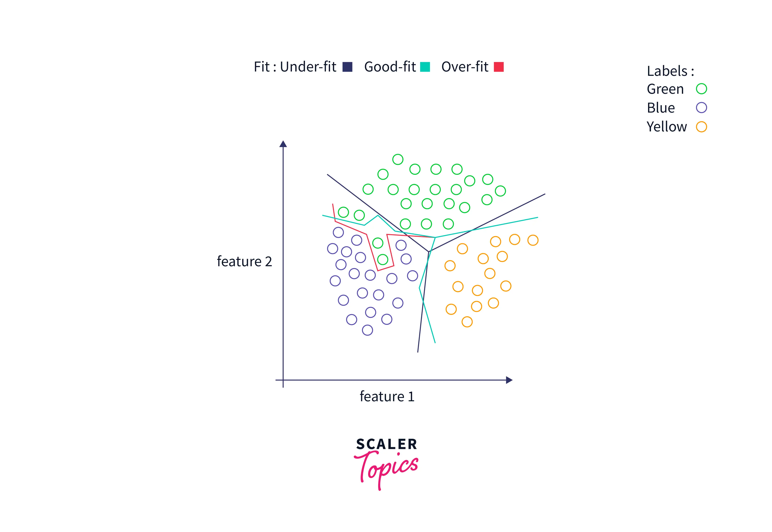772x532 pixels.
Task: Pick the rightmost yellow data point circle
Action: (533, 240)
